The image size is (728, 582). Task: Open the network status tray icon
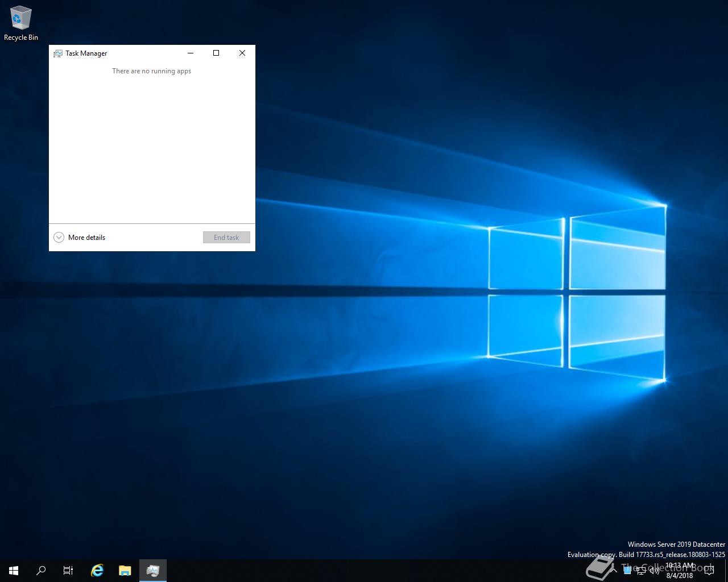pos(641,571)
